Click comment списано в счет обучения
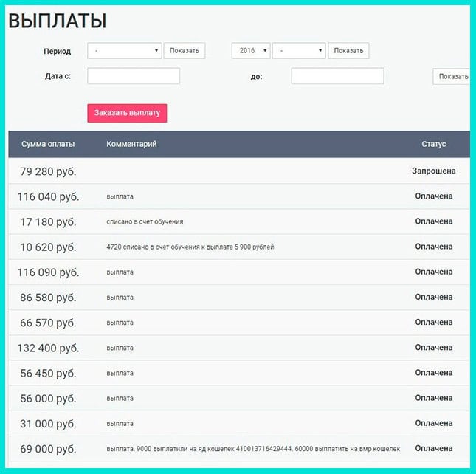Viewport: 476px width, 474px height. click(145, 221)
